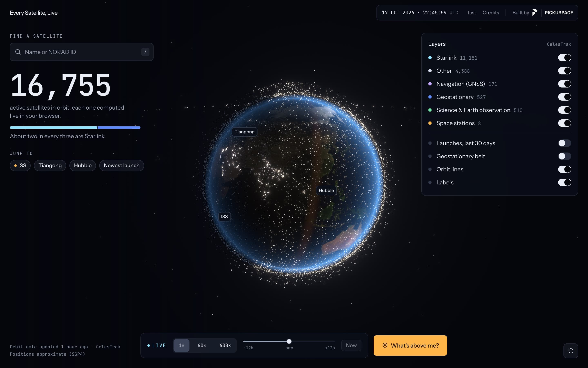Jump to Hubble telescope chip
Screen dimensions: 588x368
coord(83,166)
